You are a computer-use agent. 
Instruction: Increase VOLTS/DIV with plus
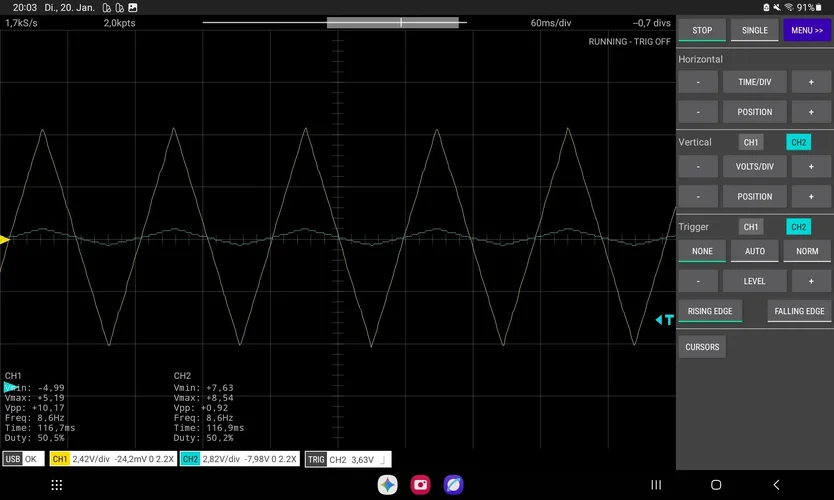coord(811,166)
